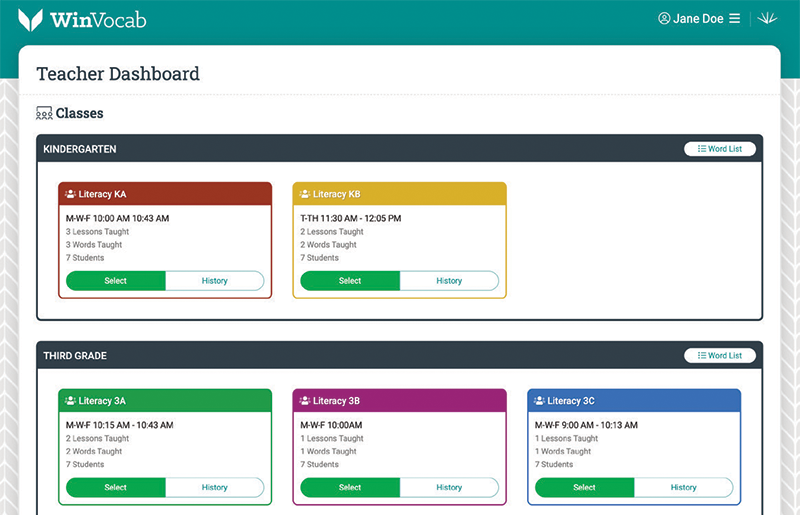The width and height of the screenshot is (800, 515).
Task: Select the Literacy 3A class
Action: (x=115, y=488)
